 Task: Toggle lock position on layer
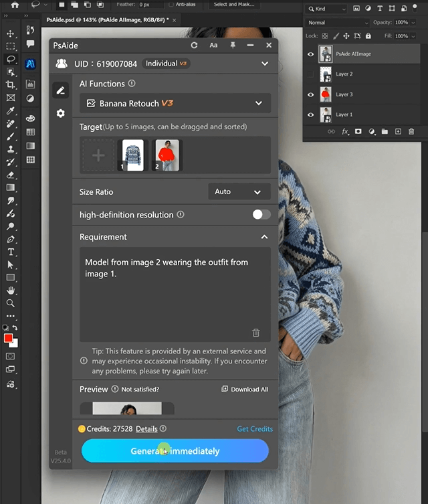346,35
